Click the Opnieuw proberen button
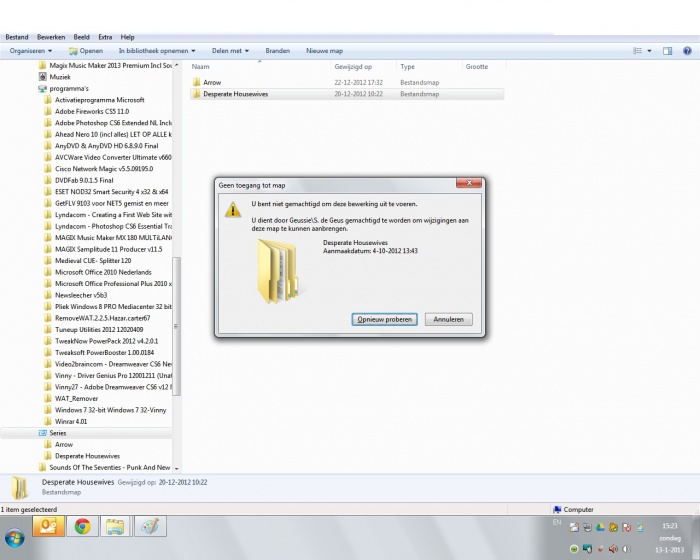Image resolution: width=700 pixels, height=560 pixels. pyautogui.click(x=384, y=319)
